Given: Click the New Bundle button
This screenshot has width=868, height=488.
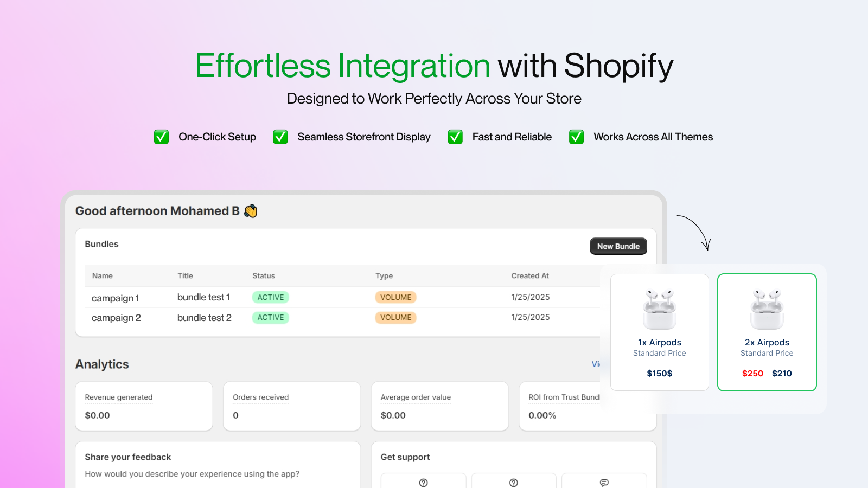Looking at the screenshot, I should click(618, 246).
